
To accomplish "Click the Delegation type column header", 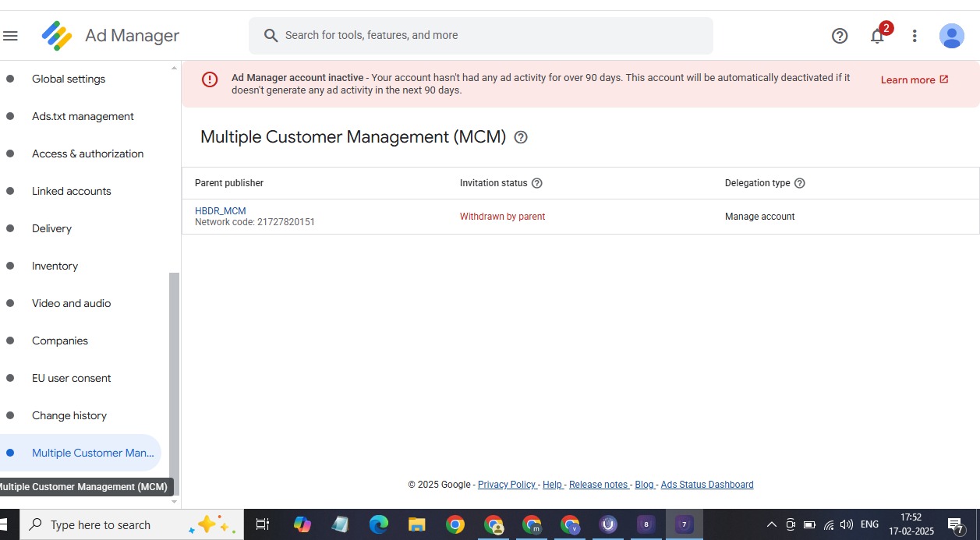I will [x=757, y=183].
